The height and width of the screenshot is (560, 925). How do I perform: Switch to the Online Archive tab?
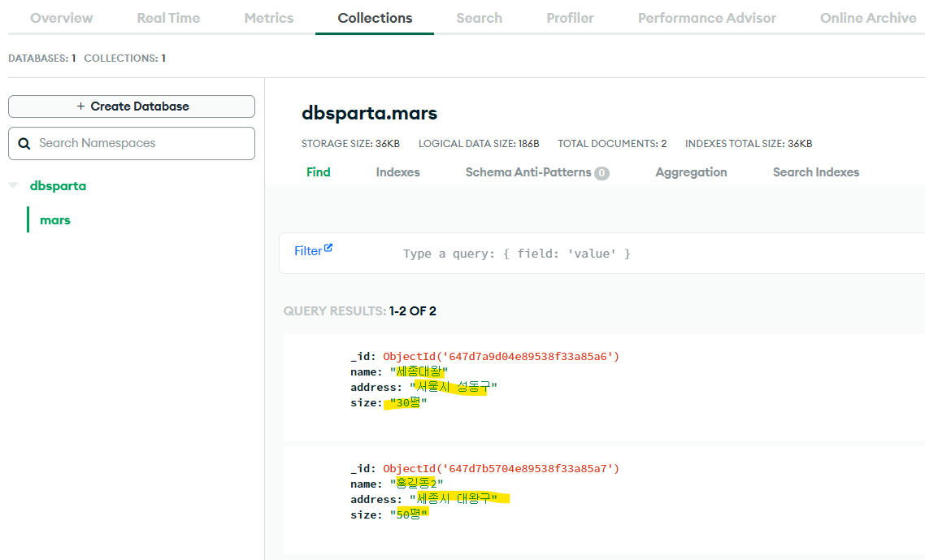pyautogui.click(x=868, y=19)
